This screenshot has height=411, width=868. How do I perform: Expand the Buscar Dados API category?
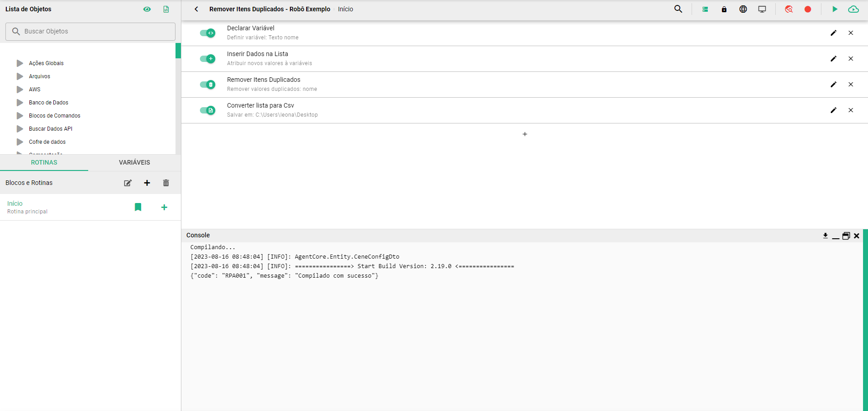20,129
